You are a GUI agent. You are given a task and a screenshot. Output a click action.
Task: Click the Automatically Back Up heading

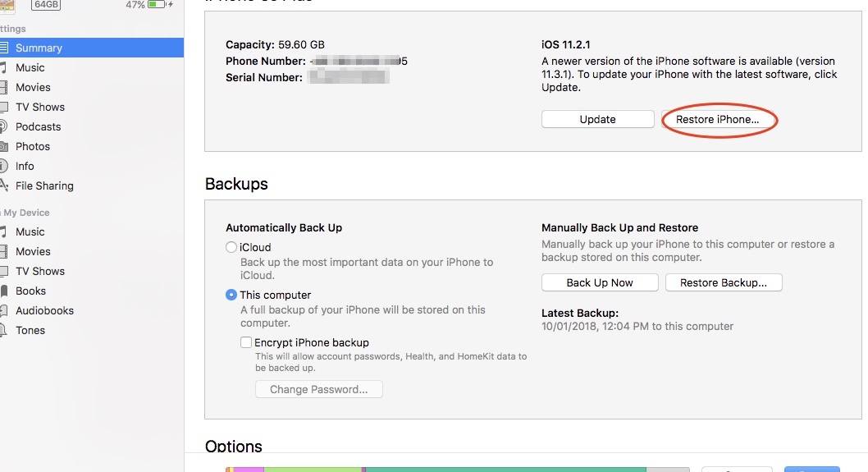[284, 227]
